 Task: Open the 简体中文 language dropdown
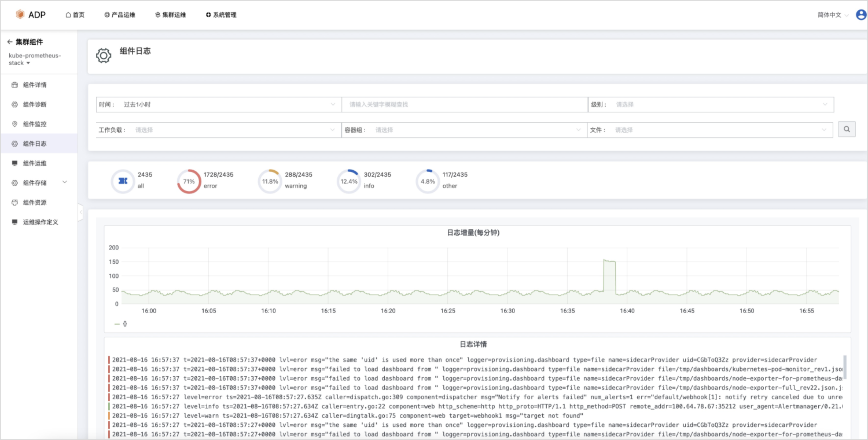[x=833, y=15]
